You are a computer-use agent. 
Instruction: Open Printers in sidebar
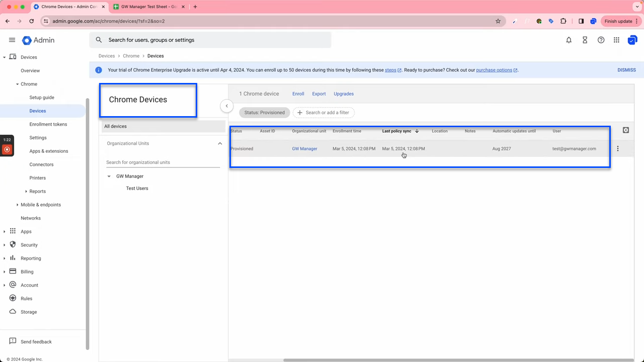point(38,178)
